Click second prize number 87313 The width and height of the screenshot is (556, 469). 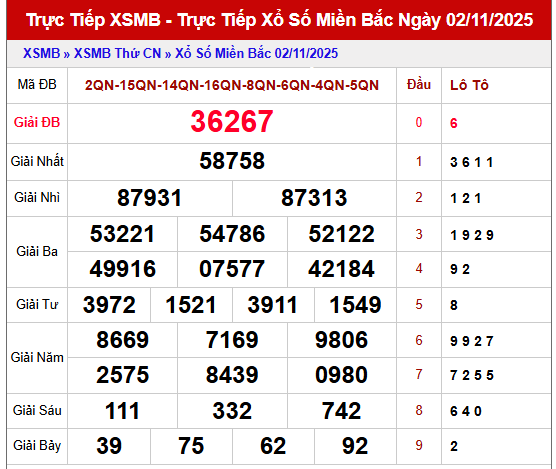(x=314, y=197)
